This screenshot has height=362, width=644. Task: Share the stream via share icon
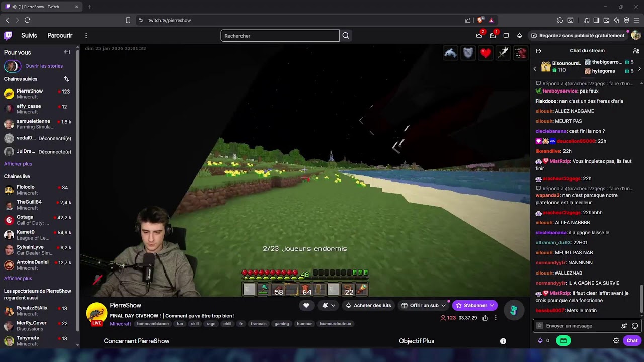(485, 318)
